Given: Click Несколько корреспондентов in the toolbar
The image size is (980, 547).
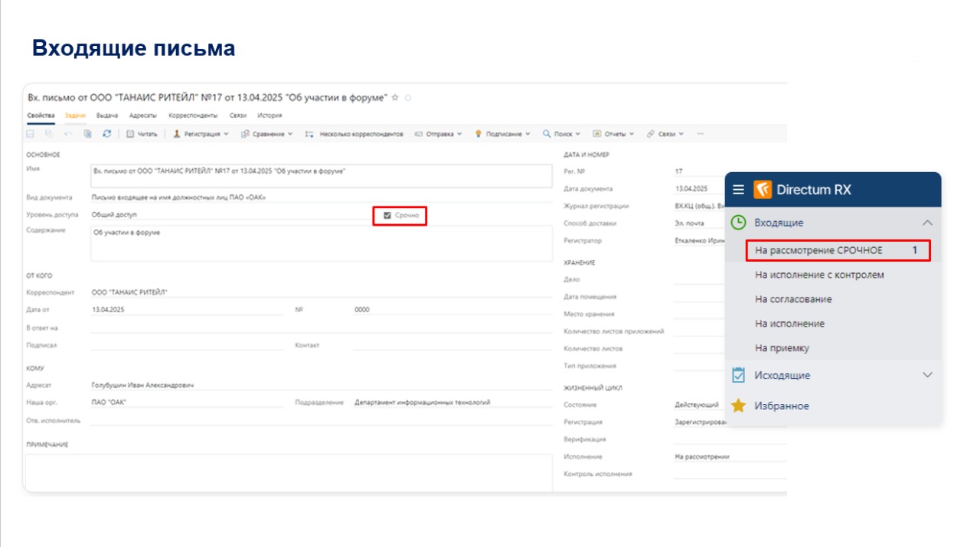Looking at the screenshot, I should pyautogui.click(x=354, y=134).
